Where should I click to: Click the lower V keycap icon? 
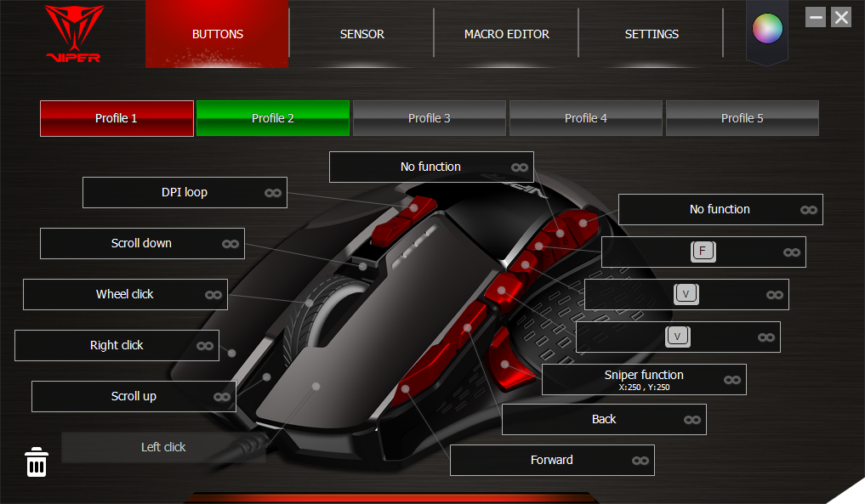coord(678,337)
